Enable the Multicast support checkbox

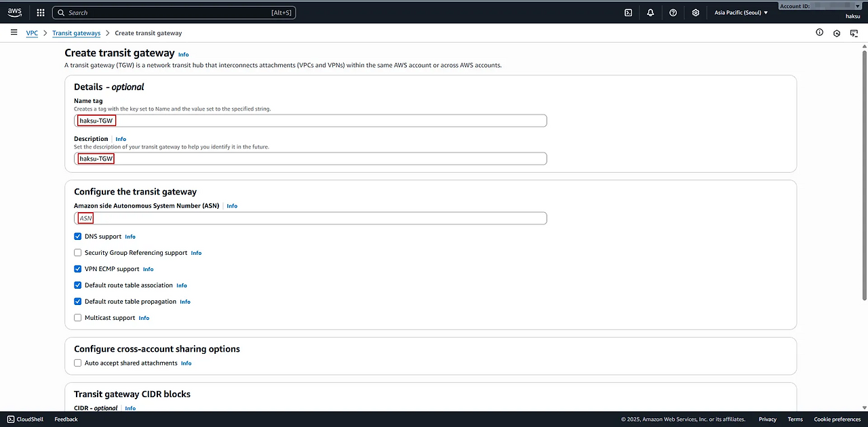tap(78, 318)
